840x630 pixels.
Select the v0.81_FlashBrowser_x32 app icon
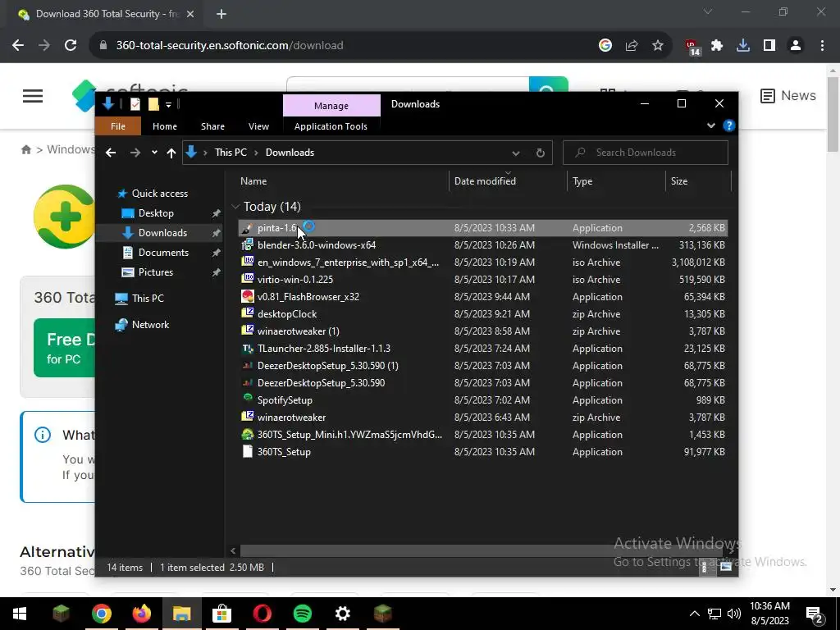click(x=247, y=297)
